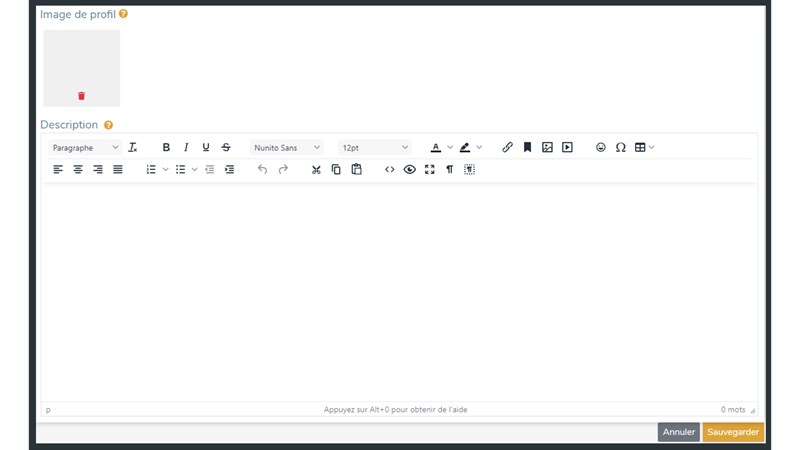Image resolution: width=800 pixels, height=450 pixels.
Task: Apply the highlight background color icon
Action: tap(465, 147)
